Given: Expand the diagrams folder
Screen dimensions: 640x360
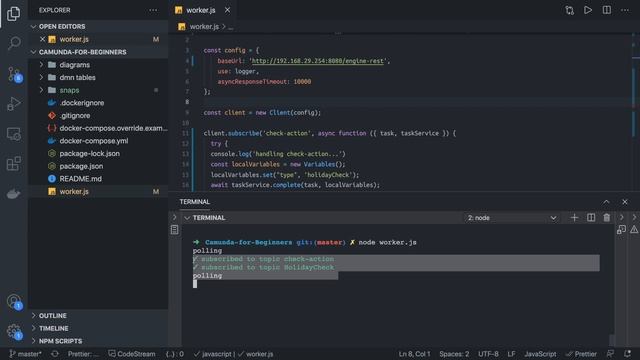Looking at the screenshot, I should 41,64.
